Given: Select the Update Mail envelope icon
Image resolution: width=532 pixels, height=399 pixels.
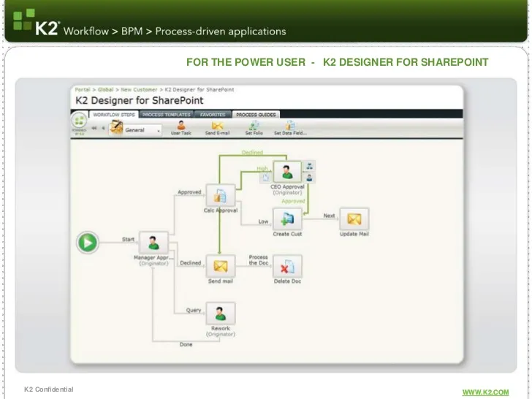Looking at the screenshot, I should [x=354, y=218].
